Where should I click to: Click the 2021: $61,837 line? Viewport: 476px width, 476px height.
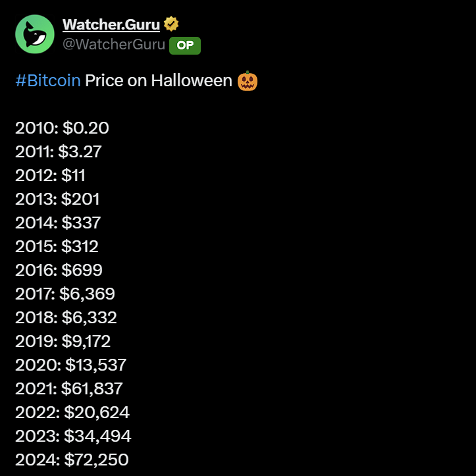click(x=69, y=389)
